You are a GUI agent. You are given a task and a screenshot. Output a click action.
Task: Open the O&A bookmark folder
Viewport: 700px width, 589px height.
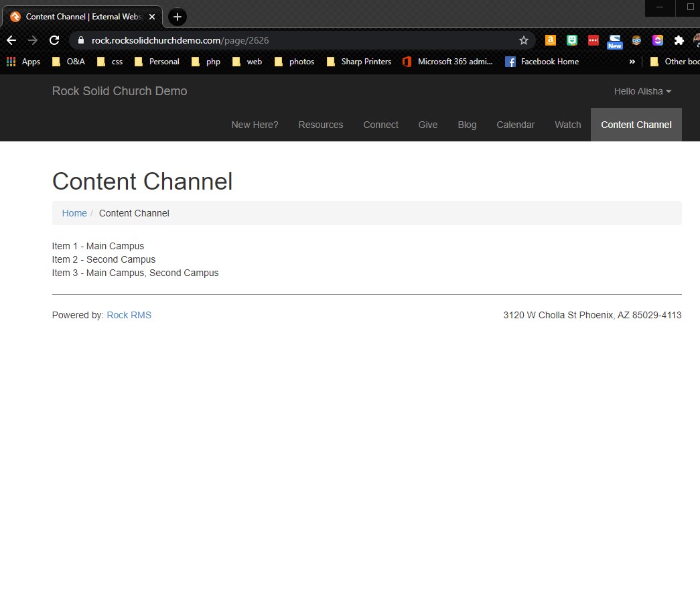point(68,62)
